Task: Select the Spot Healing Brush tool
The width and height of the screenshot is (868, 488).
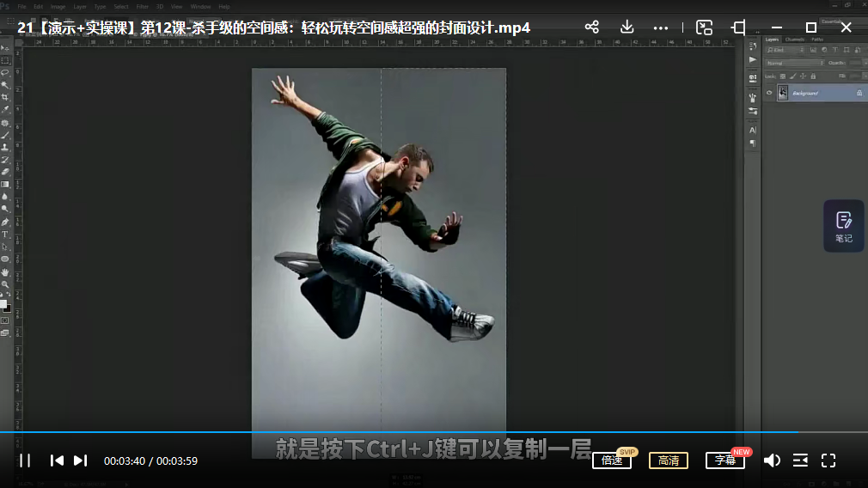Action: 5,122
